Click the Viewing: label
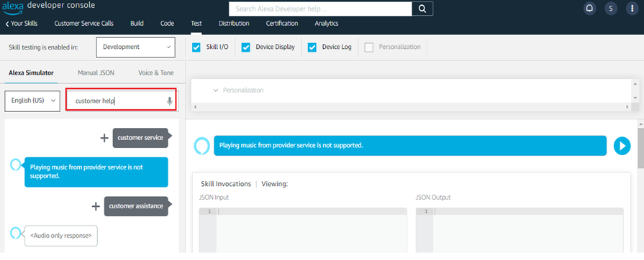Screen dimensions: 644x260 275,184
